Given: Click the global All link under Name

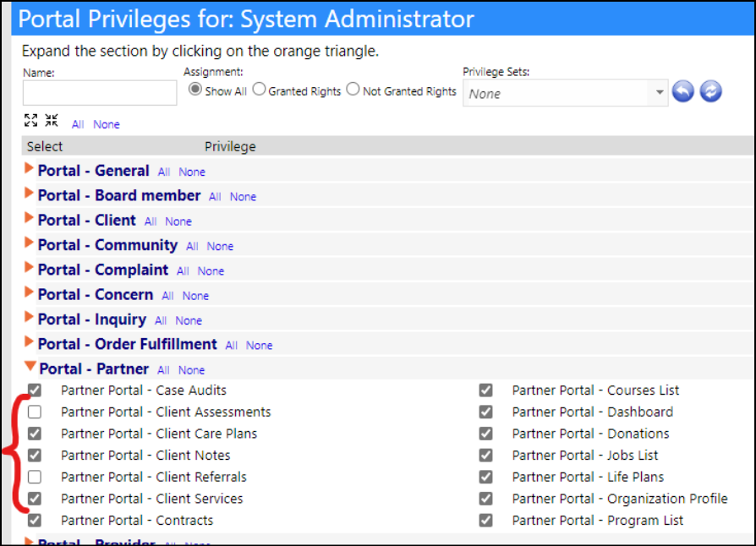Looking at the screenshot, I should pos(78,124).
